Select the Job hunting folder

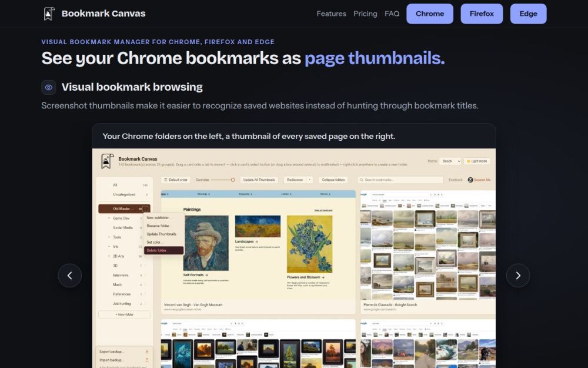pyautogui.click(x=124, y=303)
